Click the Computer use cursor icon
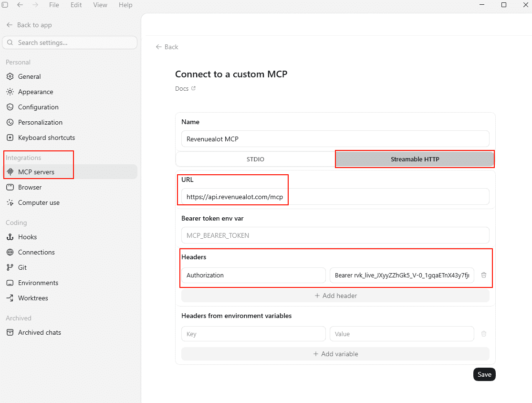 (x=10, y=202)
